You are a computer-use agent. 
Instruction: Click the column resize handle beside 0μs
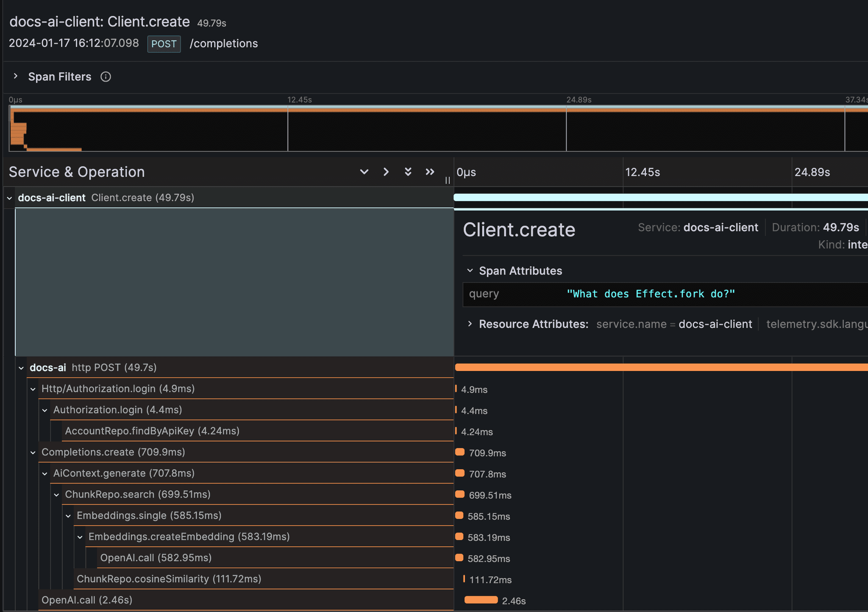[448, 180]
